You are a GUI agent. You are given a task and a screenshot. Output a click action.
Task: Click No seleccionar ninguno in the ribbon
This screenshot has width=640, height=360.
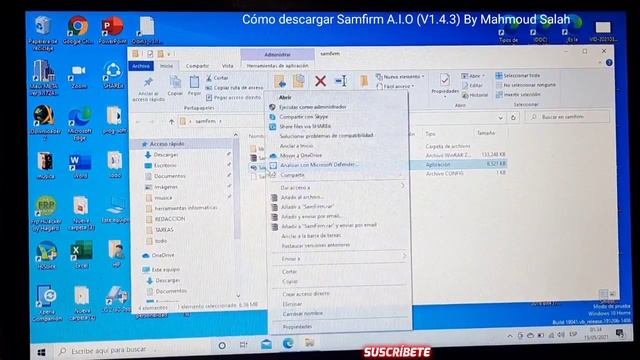tap(526, 85)
